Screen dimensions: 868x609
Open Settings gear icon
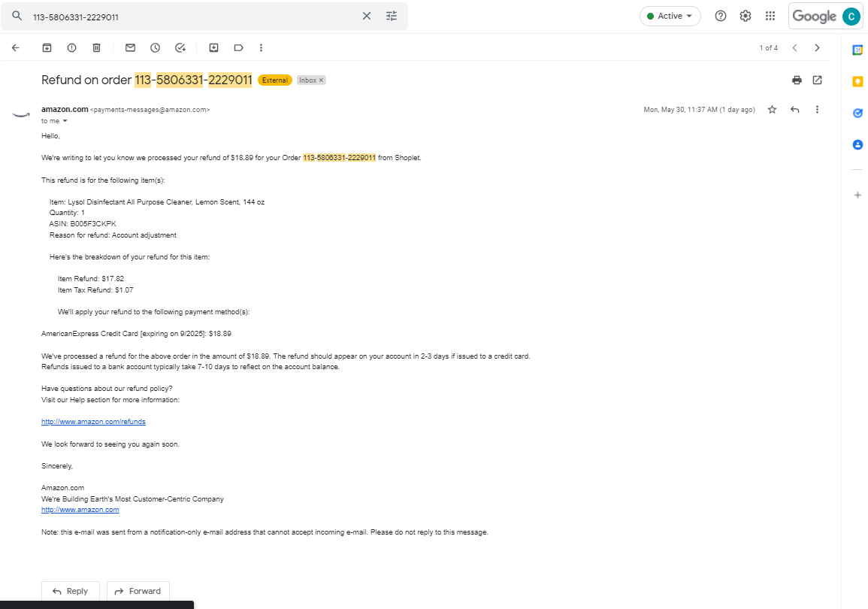(745, 16)
